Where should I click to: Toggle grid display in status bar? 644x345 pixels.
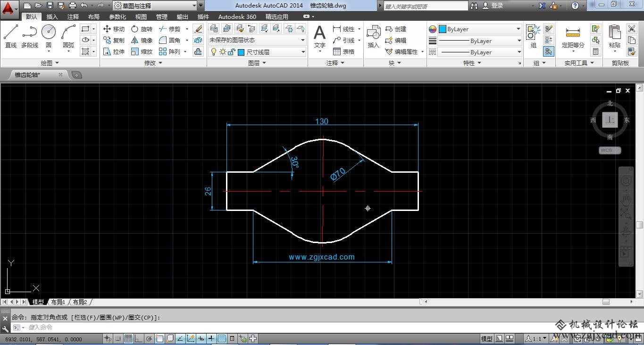point(128,338)
